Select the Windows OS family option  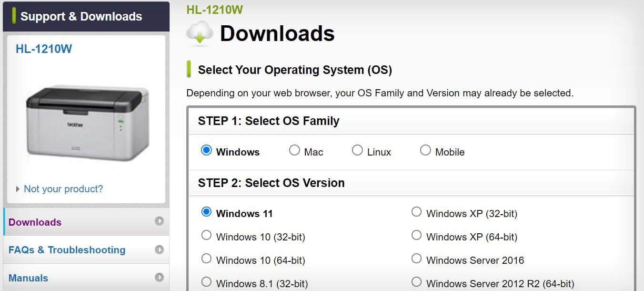coord(206,151)
